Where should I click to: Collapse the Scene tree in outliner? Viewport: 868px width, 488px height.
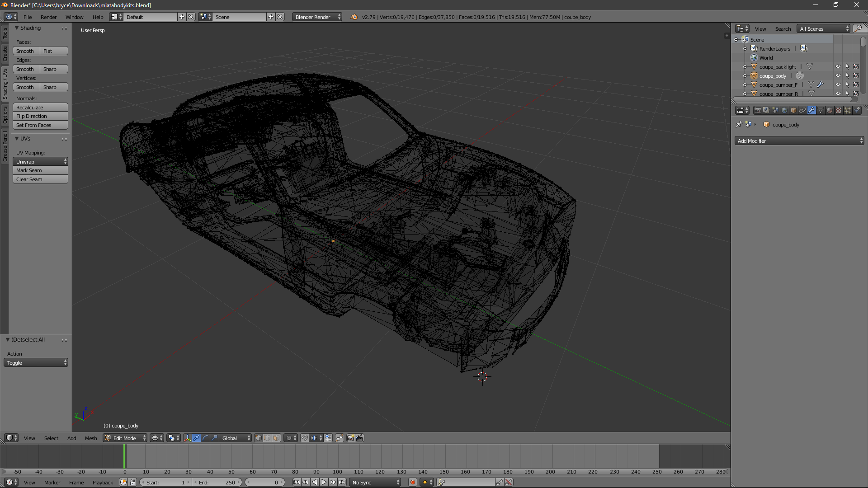736,40
